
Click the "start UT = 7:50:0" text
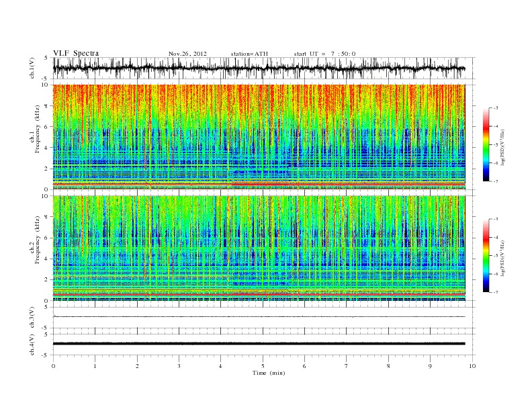(324, 54)
